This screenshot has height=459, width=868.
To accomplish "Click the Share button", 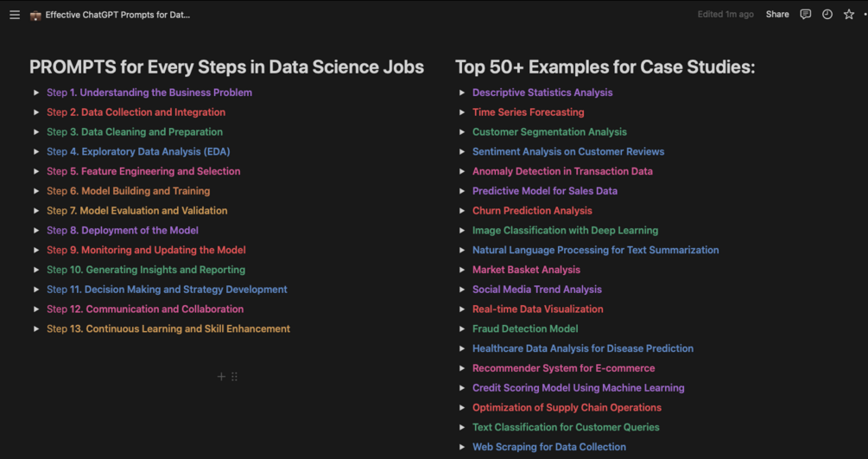I will point(777,15).
